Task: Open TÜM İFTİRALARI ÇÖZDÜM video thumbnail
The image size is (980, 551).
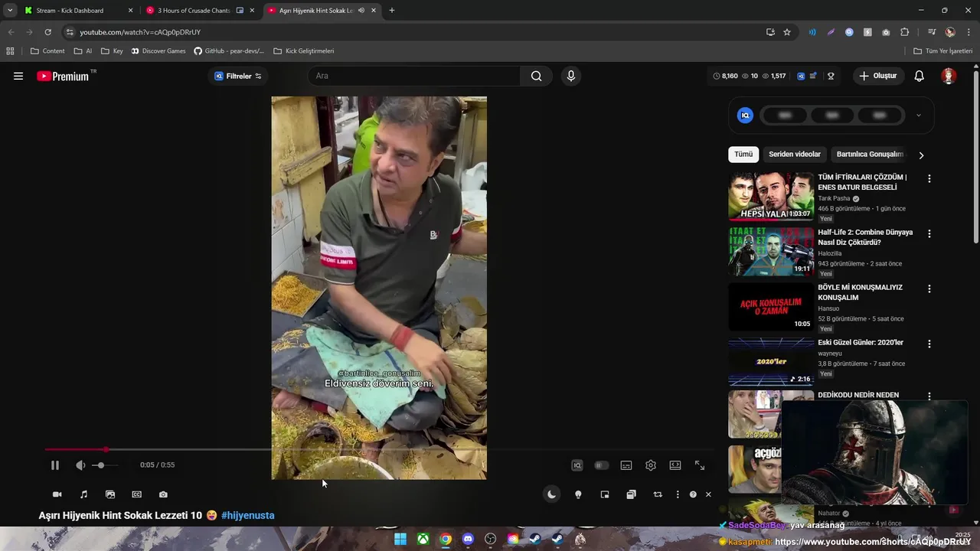Action: [770, 196]
